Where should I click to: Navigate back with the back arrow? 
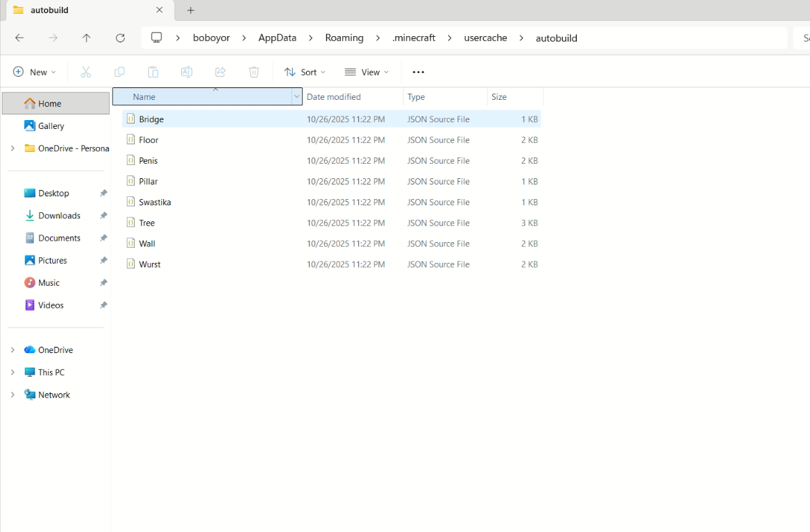point(19,38)
